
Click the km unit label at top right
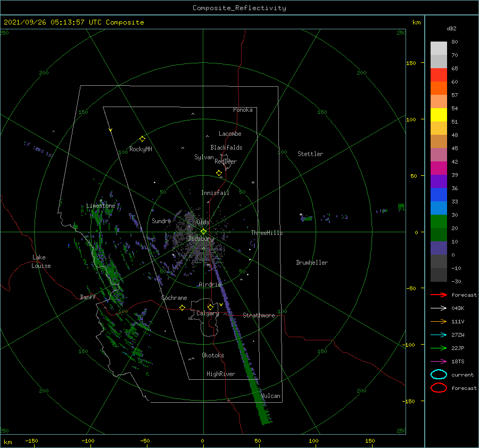(x=416, y=22)
